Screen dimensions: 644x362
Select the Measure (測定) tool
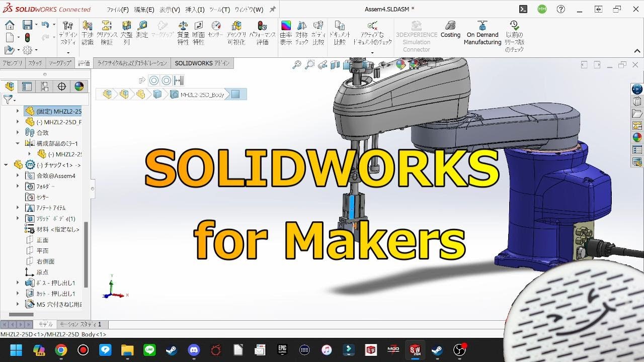pyautogui.click(x=142, y=30)
